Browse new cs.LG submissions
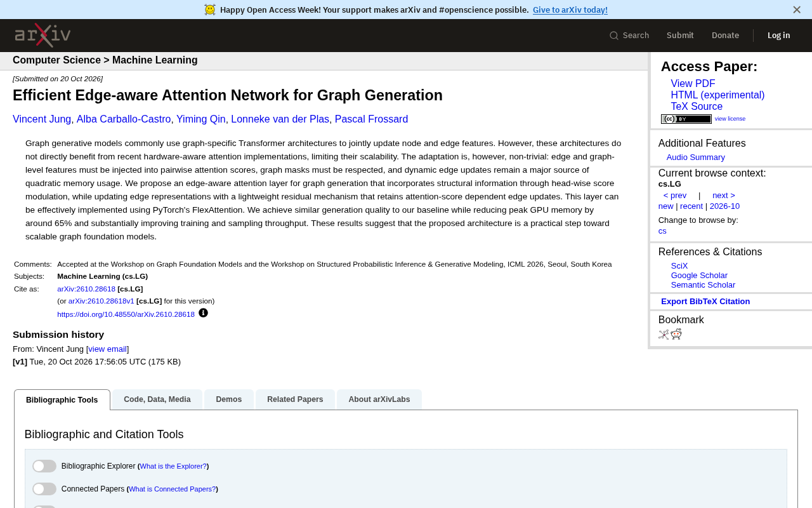This screenshot has width=812, height=508. [666, 206]
